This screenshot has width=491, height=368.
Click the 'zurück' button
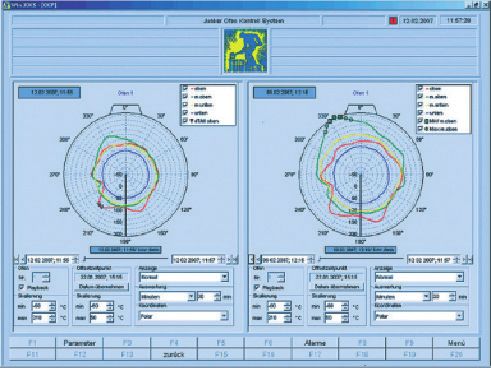click(174, 354)
